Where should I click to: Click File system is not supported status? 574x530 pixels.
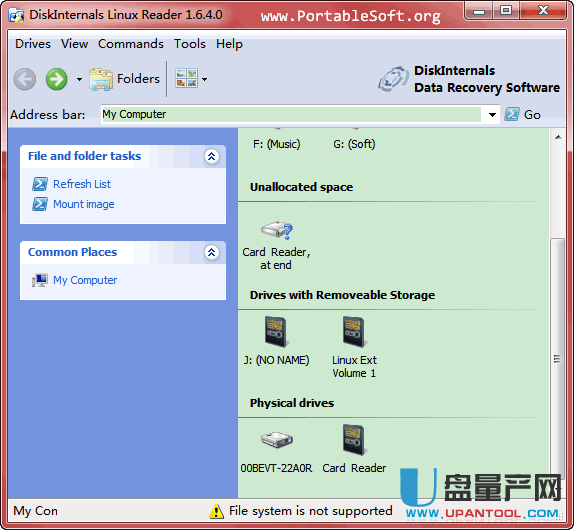point(310,511)
